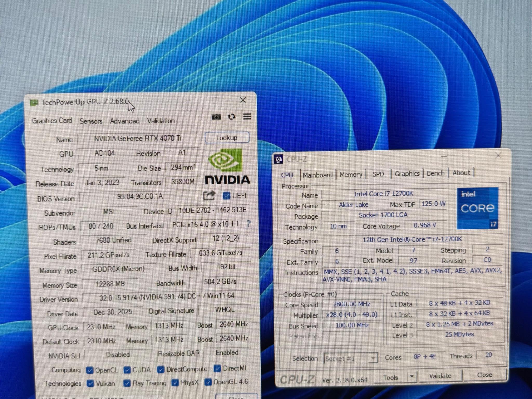Toggle the CUDA checkbox

(x=127, y=370)
